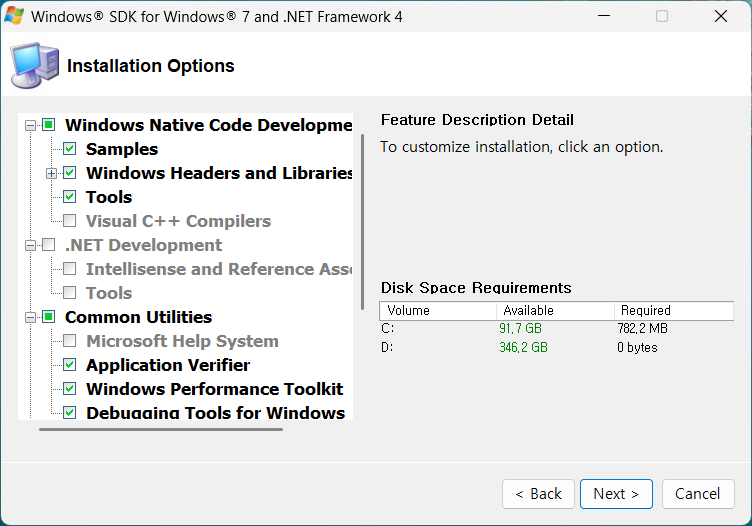Click the 346,2 GB available value

coord(523,347)
